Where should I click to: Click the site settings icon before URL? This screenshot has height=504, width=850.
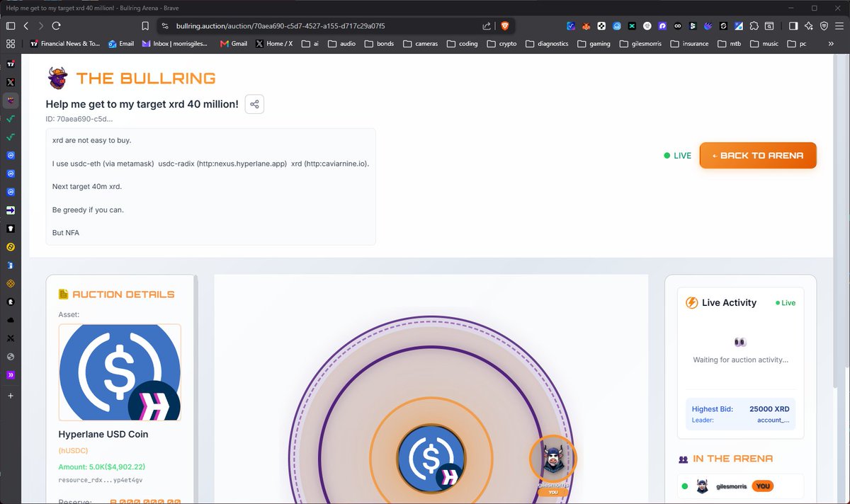[165, 25]
